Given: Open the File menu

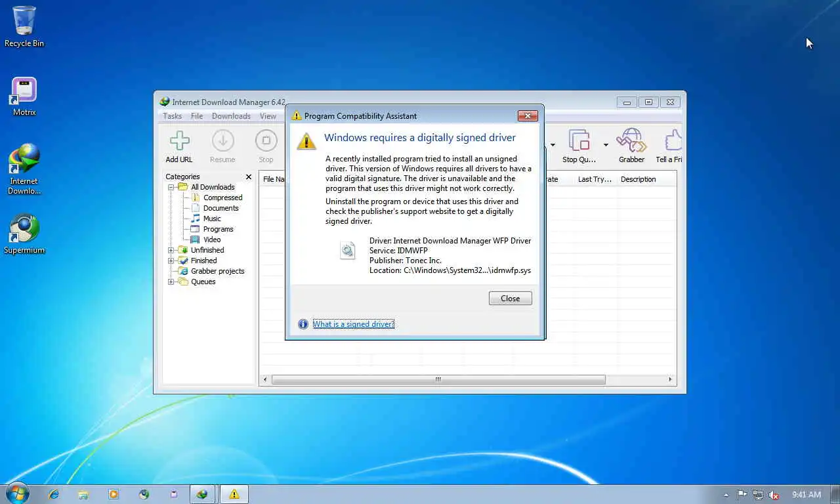Looking at the screenshot, I should pos(197,116).
